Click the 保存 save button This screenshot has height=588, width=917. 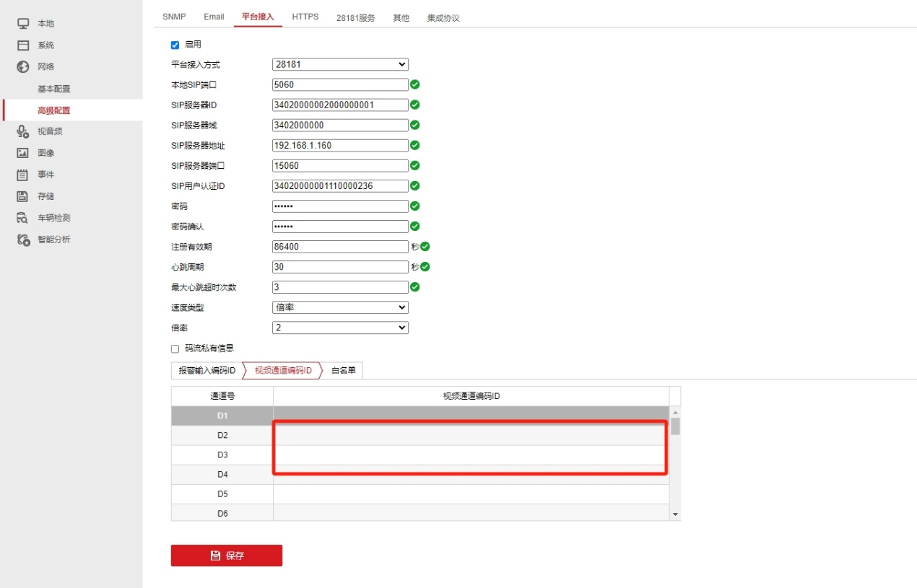226,555
